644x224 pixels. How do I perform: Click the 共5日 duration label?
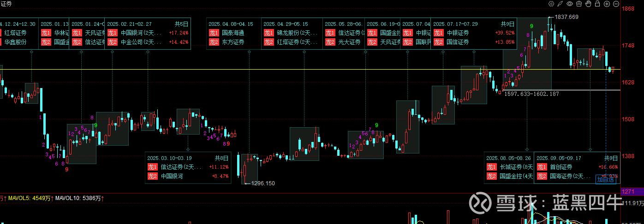pos(182,24)
